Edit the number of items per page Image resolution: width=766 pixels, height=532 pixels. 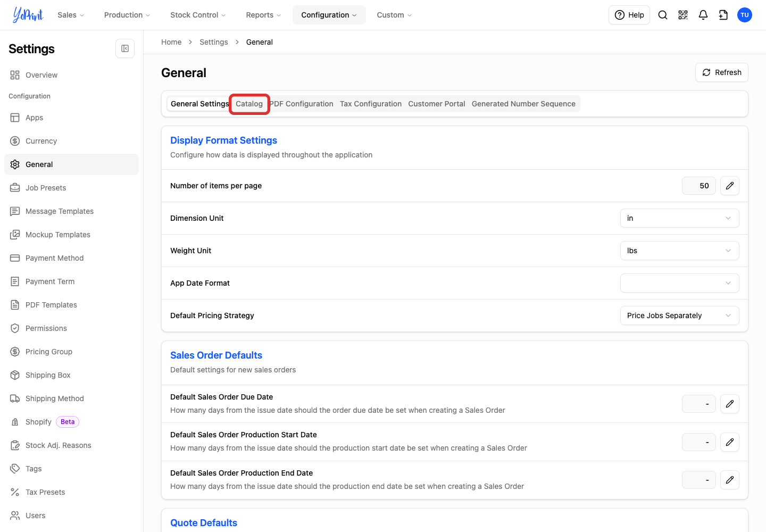[x=730, y=186]
